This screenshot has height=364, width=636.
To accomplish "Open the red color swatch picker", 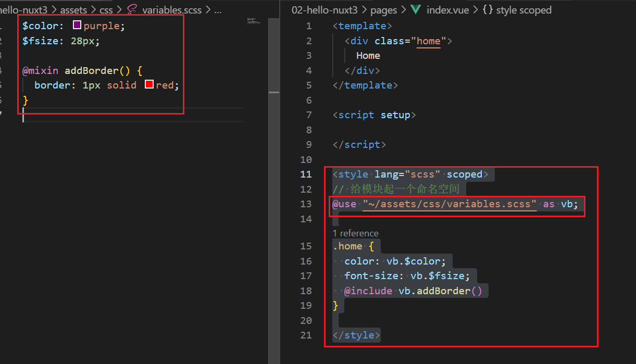I will pos(149,84).
